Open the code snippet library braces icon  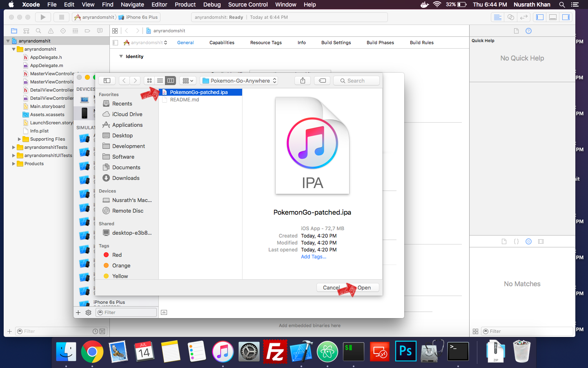point(516,242)
